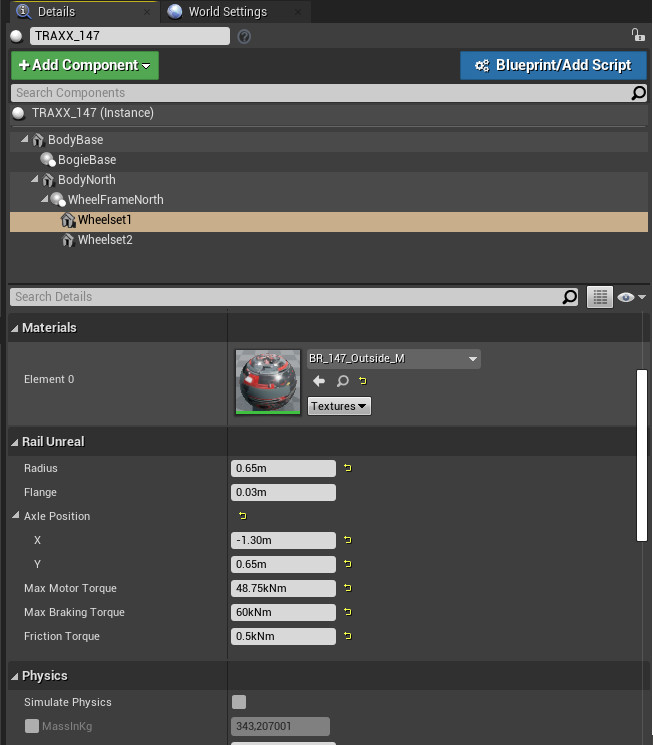Reset Friction Torque to default arrow
This screenshot has width=653, height=745.
coord(348,636)
